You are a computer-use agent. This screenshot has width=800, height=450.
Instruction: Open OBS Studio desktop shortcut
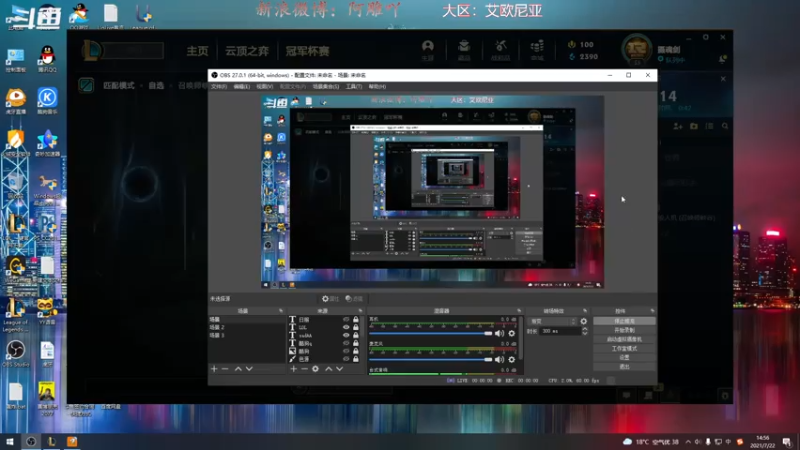click(15, 353)
